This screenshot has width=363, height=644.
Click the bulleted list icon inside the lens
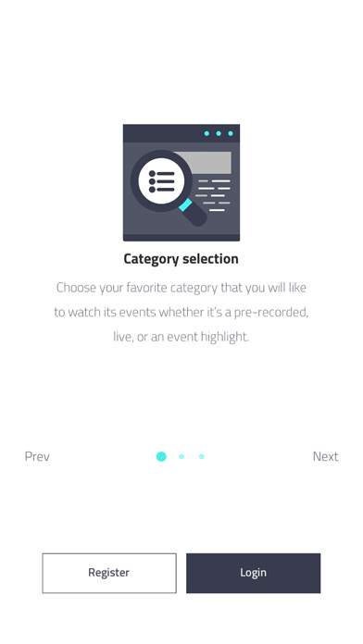coord(161,181)
